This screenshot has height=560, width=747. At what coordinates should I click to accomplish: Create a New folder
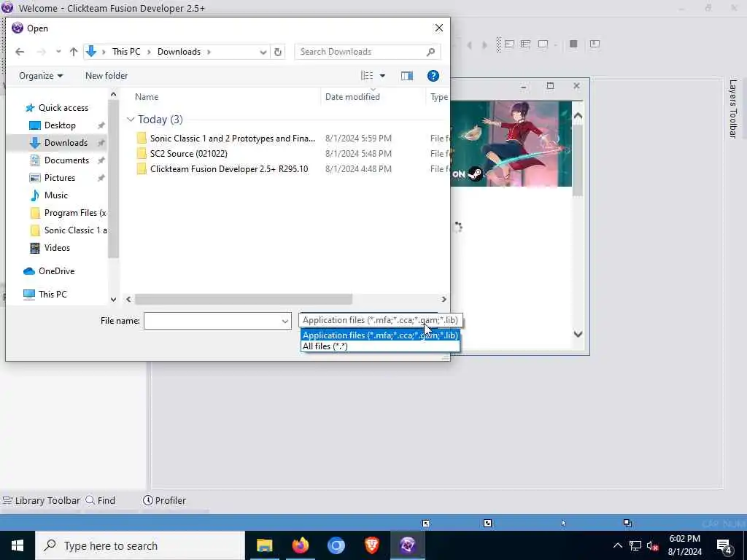(x=107, y=76)
